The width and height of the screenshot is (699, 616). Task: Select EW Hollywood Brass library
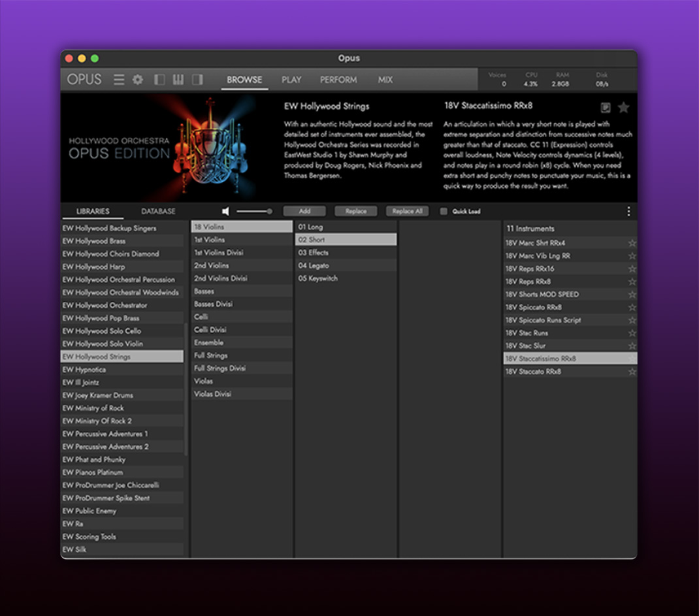122,241
